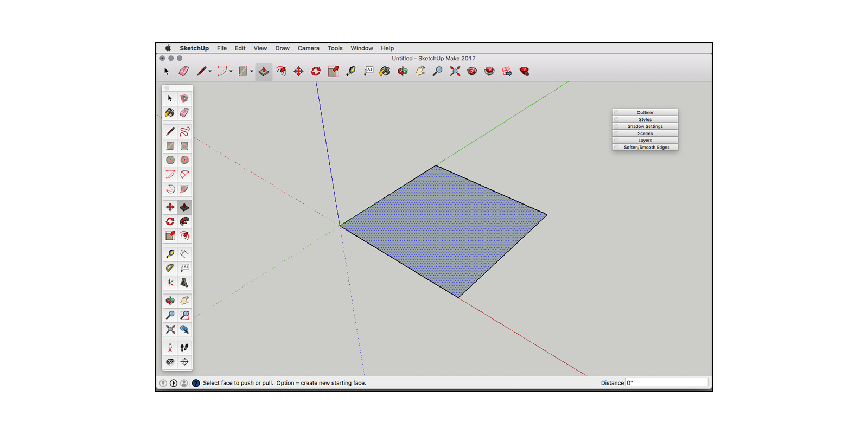Choose Zoom Extents in the top toolbar
Viewport: 868px width, 434px height.
(x=455, y=71)
